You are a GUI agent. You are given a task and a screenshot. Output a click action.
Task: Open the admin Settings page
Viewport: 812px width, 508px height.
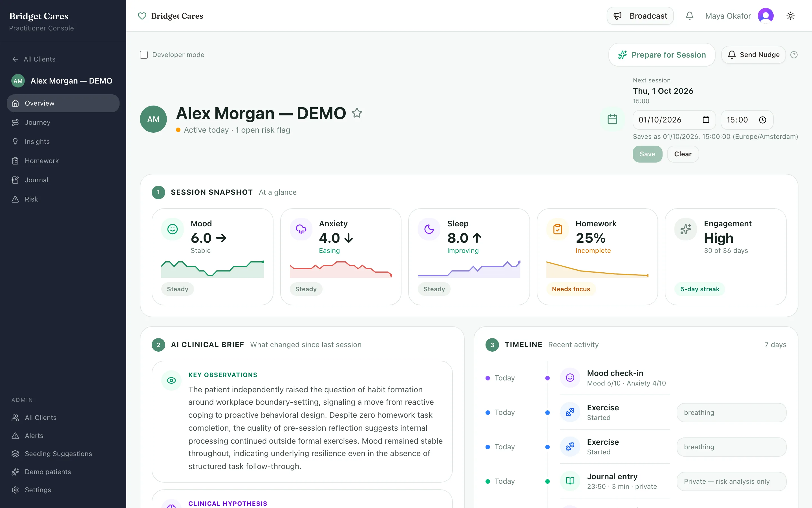coord(63,490)
